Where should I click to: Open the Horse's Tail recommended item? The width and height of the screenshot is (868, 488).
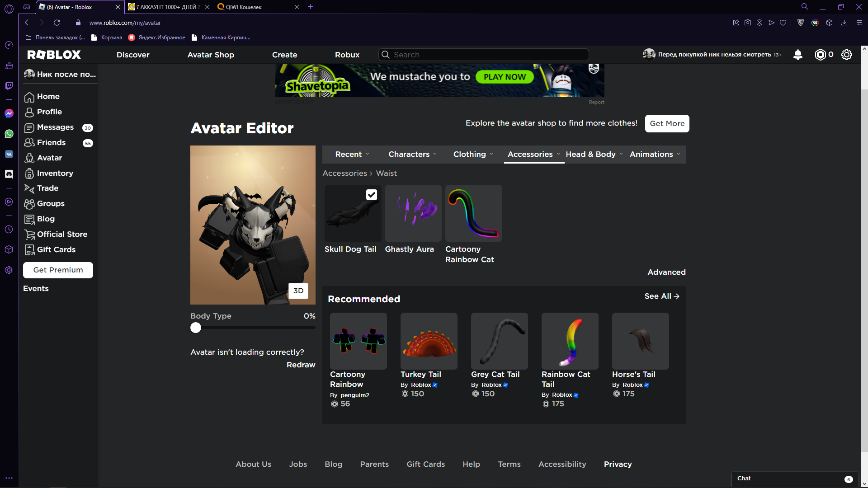pos(640,341)
